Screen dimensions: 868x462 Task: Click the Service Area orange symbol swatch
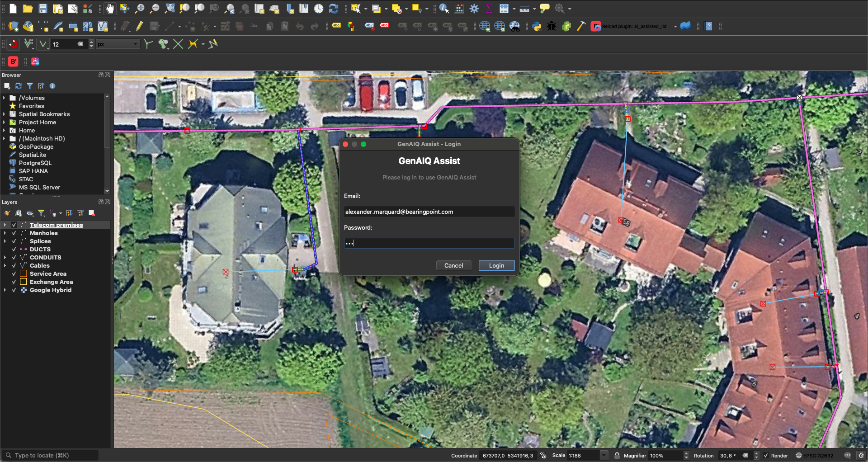[24, 274]
